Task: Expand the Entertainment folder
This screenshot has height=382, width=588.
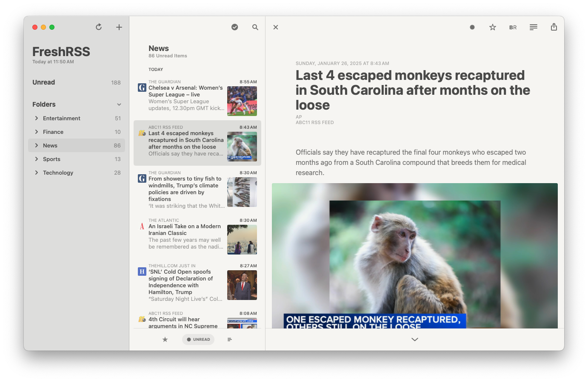Action: point(36,118)
